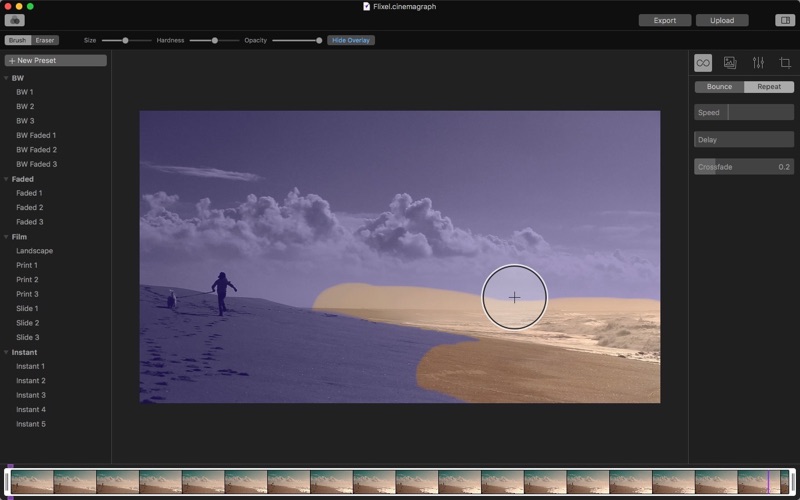Select the crop tool icon
800x500 pixels.
(x=785, y=63)
